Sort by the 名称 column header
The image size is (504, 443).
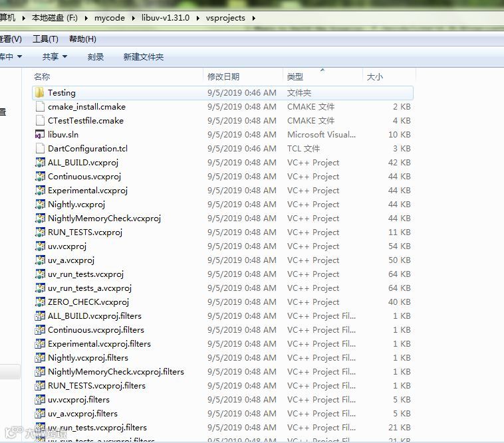(x=42, y=77)
